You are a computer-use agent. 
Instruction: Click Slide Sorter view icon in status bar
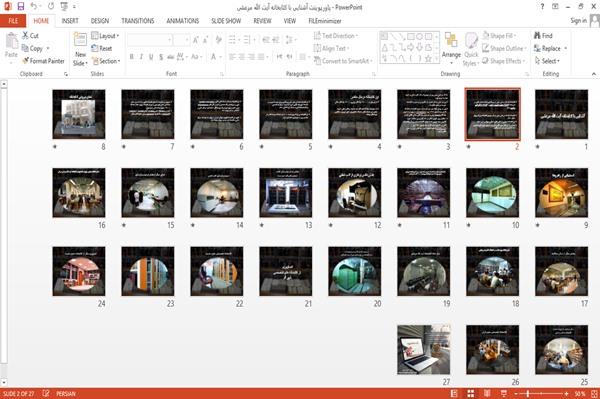(x=471, y=393)
